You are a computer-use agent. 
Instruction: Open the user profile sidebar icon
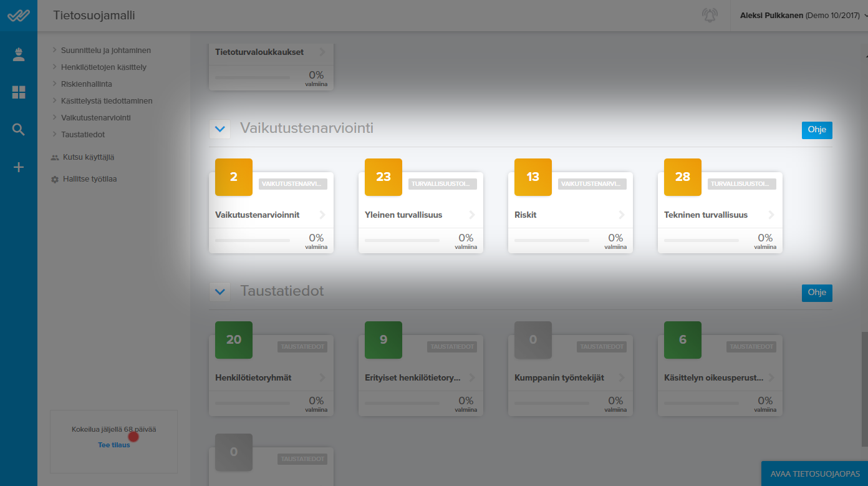[19, 55]
